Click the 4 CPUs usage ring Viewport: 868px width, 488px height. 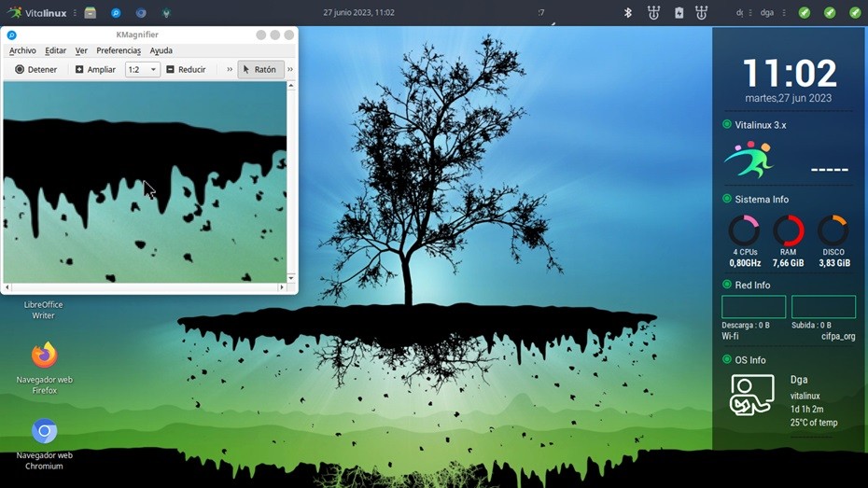point(744,230)
